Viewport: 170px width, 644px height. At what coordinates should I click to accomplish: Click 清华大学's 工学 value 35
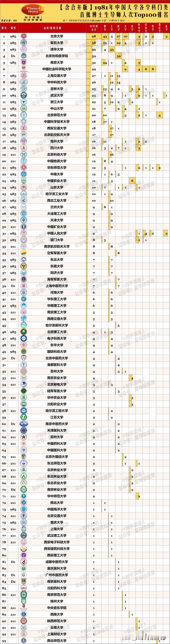pyautogui.click(x=112, y=50)
